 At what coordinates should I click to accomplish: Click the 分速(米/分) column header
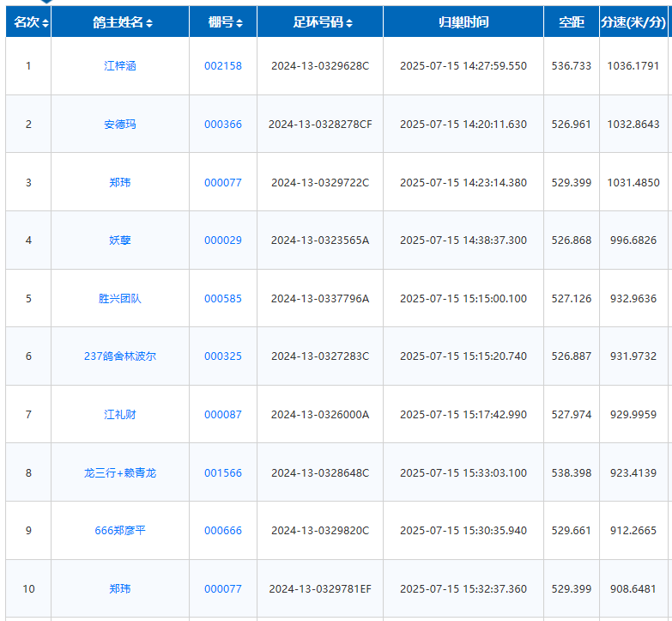(x=633, y=22)
